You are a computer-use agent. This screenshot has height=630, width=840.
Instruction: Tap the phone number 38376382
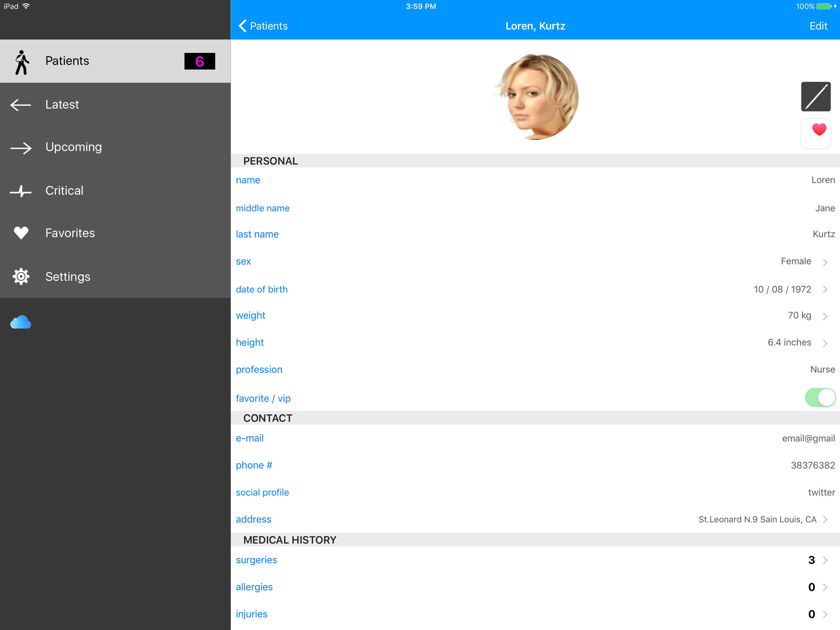click(813, 465)
